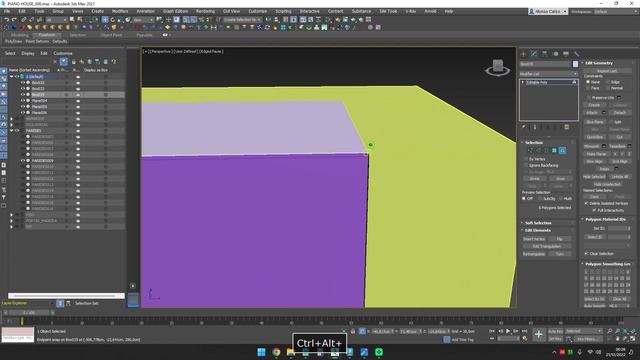This screenshot has width=640, height=360.
Task: Click the Zoom viewport navigation icon
Action: (x=609, y=331)
